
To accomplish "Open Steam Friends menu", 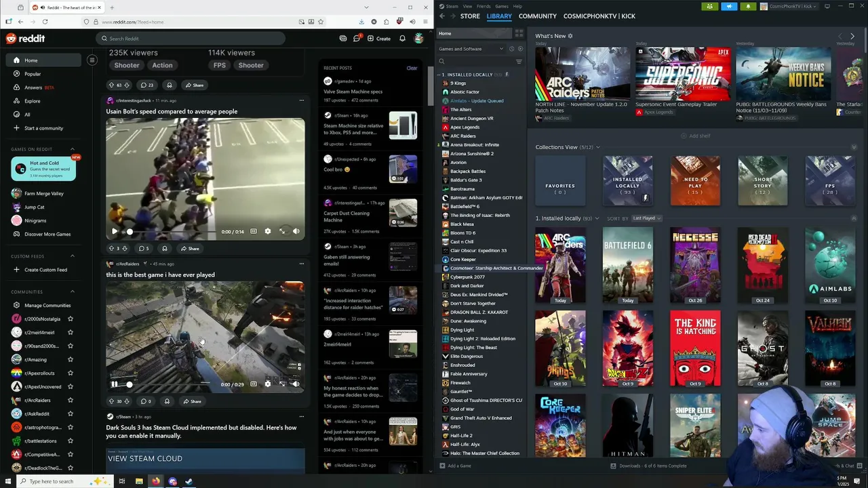I will pyautogui.click(x=485, y=6).
